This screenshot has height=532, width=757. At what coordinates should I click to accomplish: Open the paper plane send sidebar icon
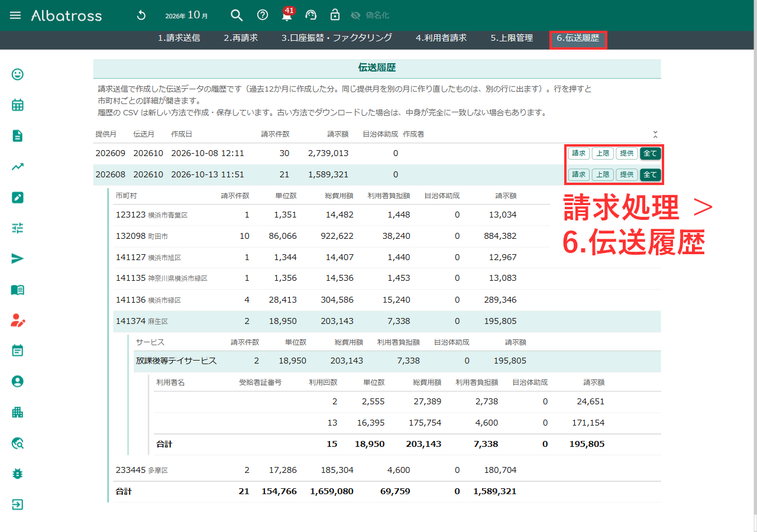(x=18, y=259)
